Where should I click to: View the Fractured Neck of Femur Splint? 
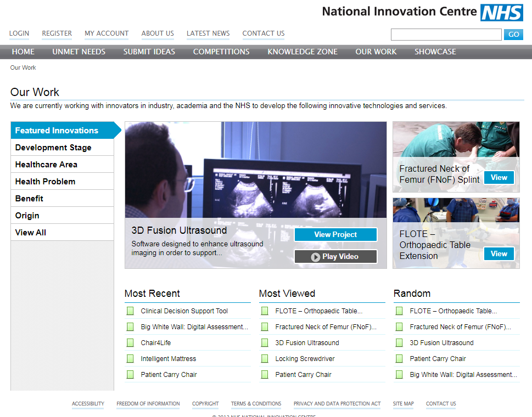tap(499, 178)
